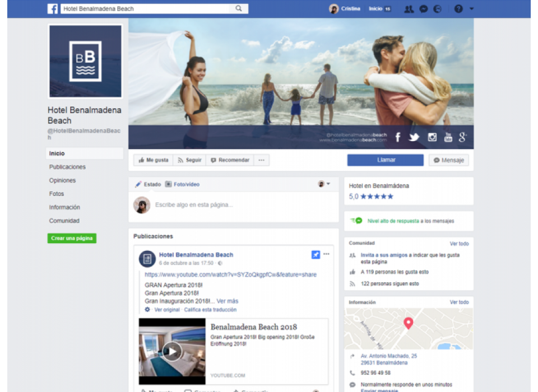Click the Seguir button

pyautogui.click(x=189, y=160)
